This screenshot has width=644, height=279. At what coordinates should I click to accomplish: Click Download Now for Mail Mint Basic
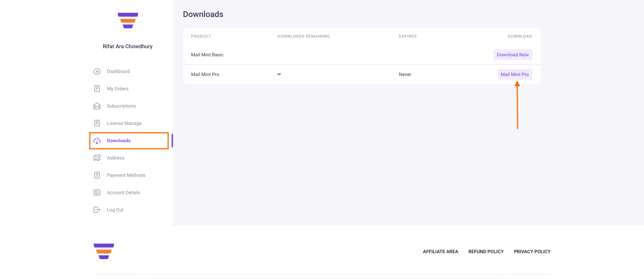coord(513,55)
